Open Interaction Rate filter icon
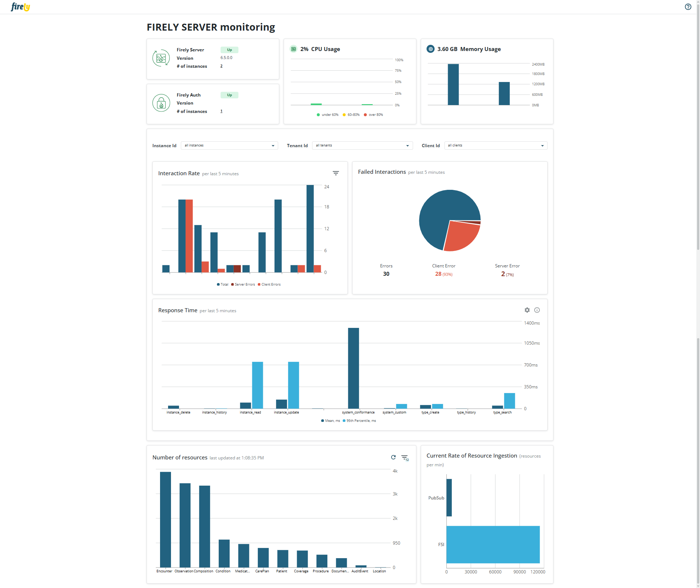This screenshot has width=700, height=588. [336, 173]
